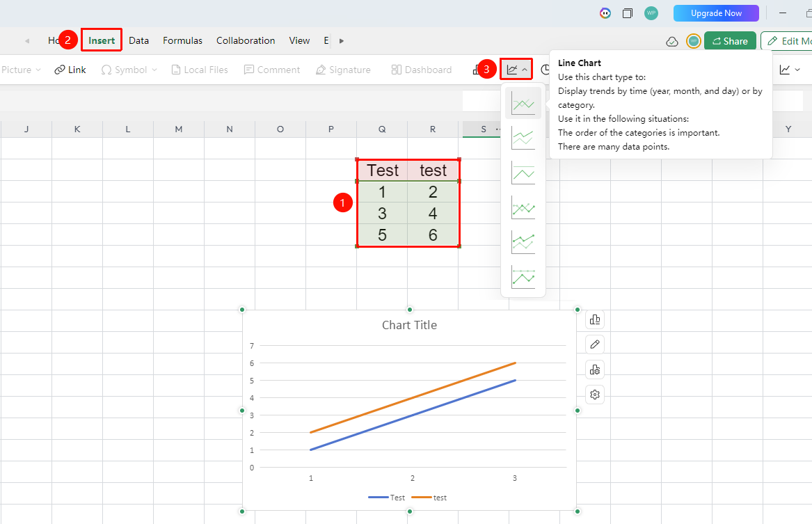812x524 pixels.
Task: Select column header P
Action: [331, 129]
